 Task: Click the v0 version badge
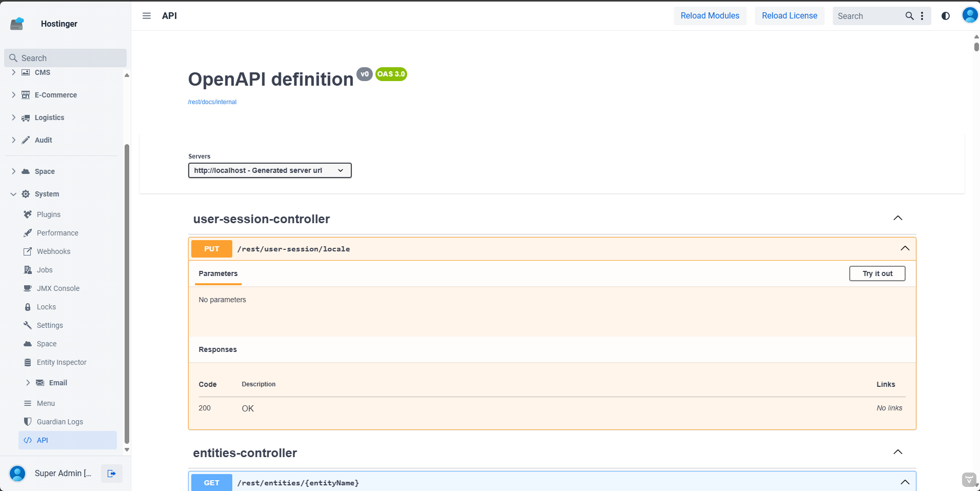click(x=365, y=74)
